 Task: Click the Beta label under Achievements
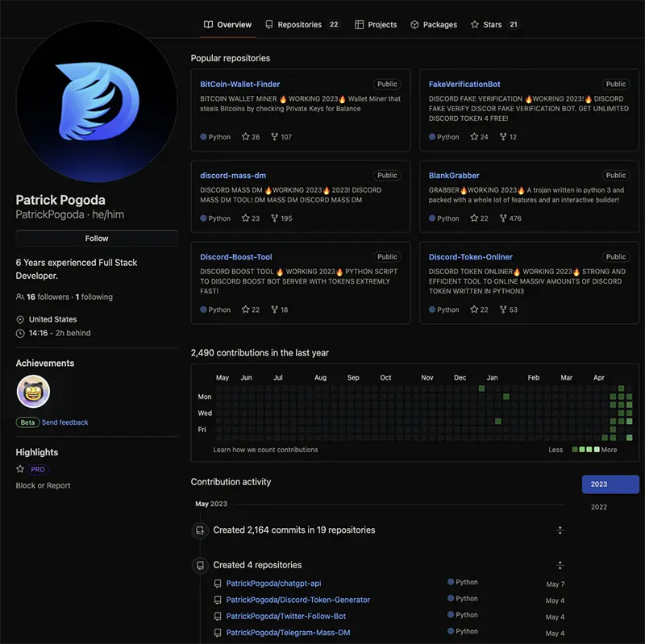click(27, 422)
